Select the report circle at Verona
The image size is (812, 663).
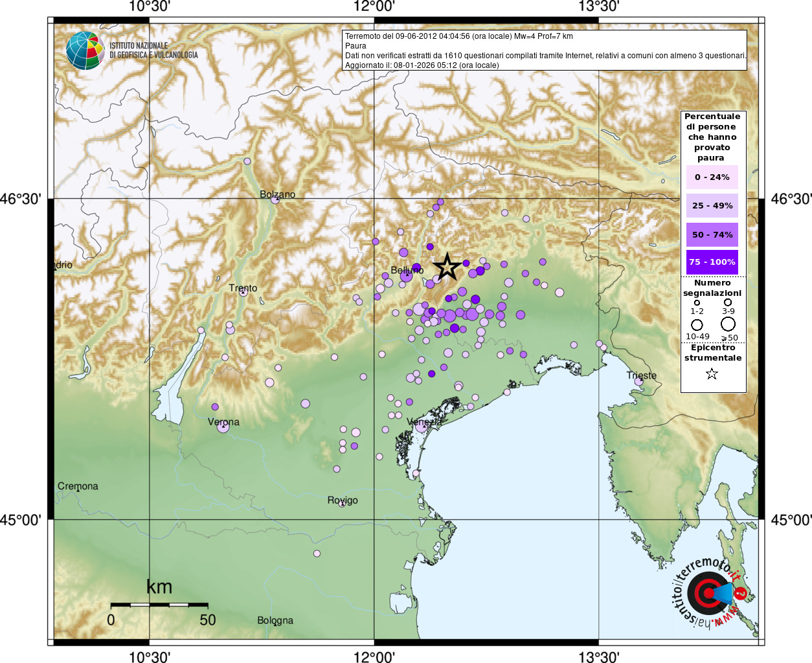click(x=223, y=427)
